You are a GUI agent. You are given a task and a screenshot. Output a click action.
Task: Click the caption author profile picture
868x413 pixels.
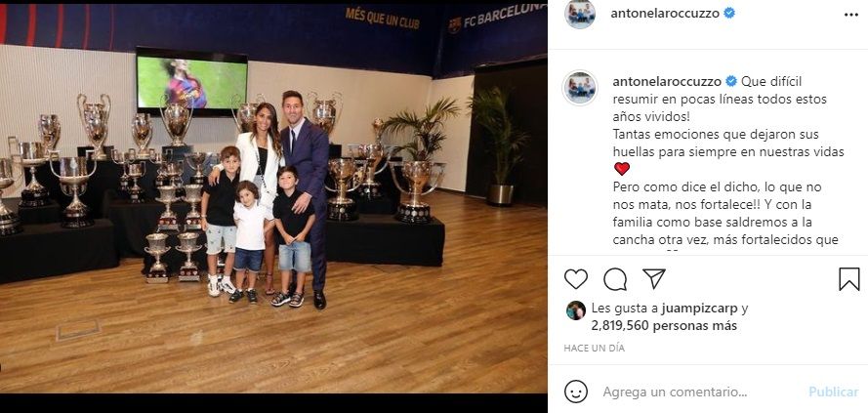click(580, 88)
